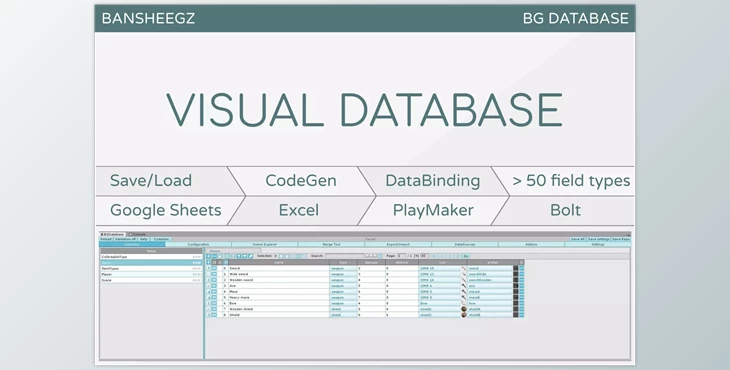730x370 pixels.
Task: Open type dropdown in last Shield row
Action: [344, 315]
